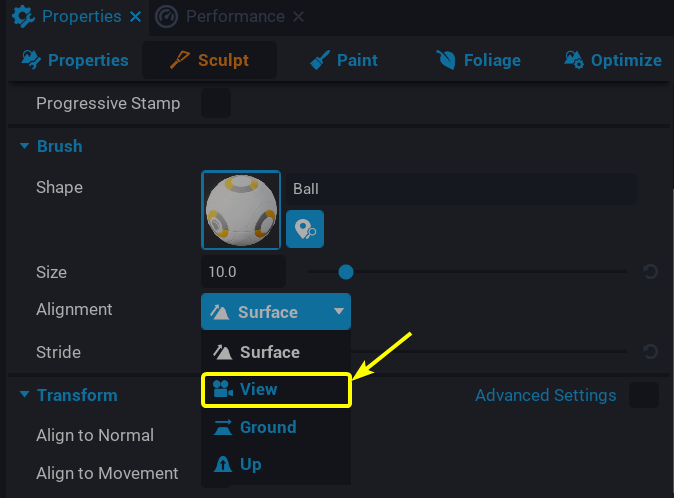The height and width of the screenshot is (498, 674).
Task: Open the Alignment dropdown showing Surface
Action: (276, 312)
